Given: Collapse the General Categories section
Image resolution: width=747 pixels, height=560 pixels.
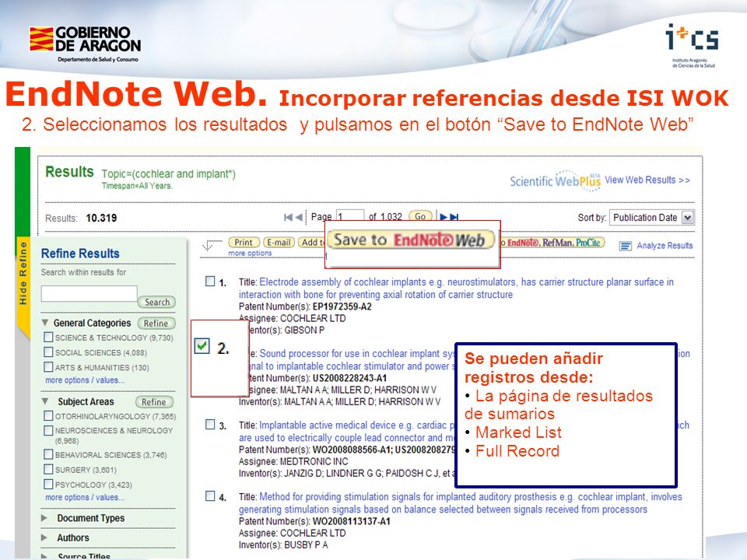Looking at the screenshot, I should tap(45, 322).
